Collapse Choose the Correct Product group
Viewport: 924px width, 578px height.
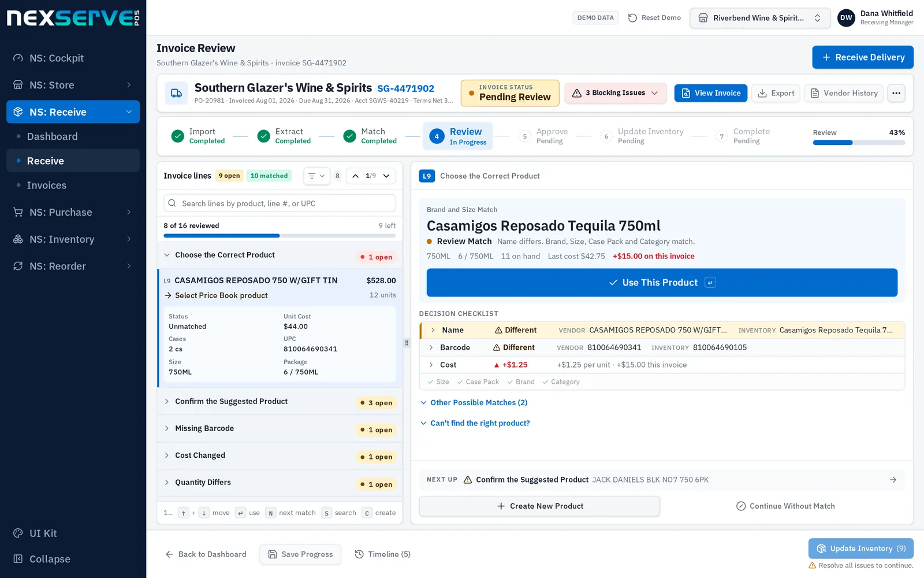280,255
